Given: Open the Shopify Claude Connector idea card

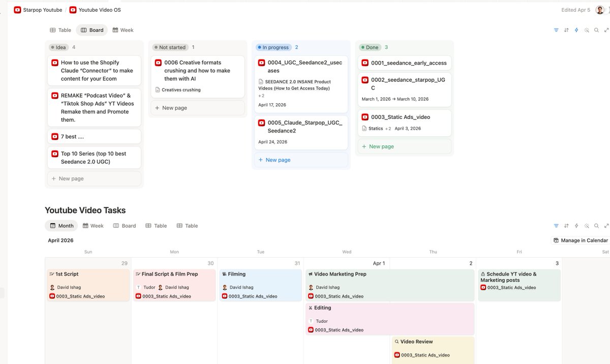Looking at the screenshot, I should click(94, 71).
